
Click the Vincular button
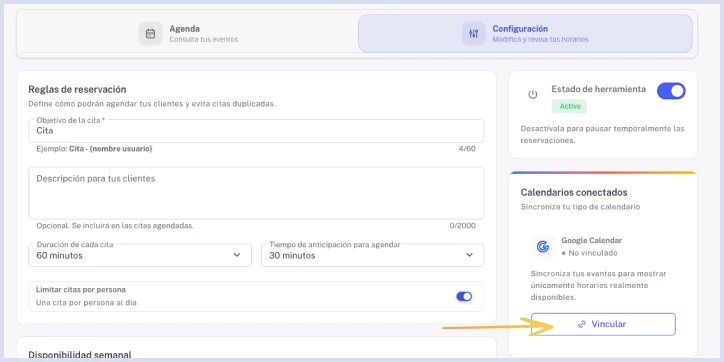coord(603,324)
